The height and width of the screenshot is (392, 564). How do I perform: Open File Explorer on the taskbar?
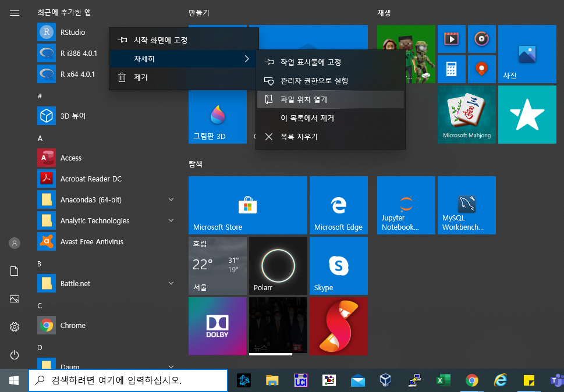272,380
